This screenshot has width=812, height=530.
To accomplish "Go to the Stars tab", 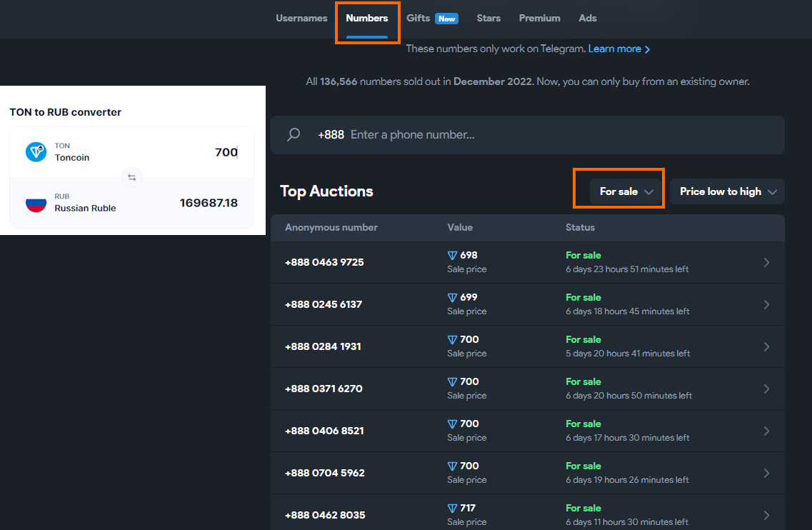I will (x=488, y=18).
